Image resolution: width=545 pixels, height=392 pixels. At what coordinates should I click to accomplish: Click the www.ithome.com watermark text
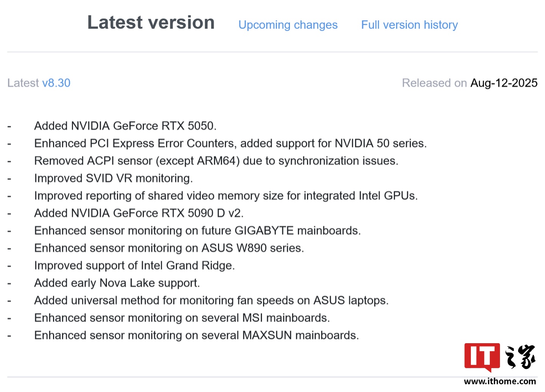[x=500, y=381]
